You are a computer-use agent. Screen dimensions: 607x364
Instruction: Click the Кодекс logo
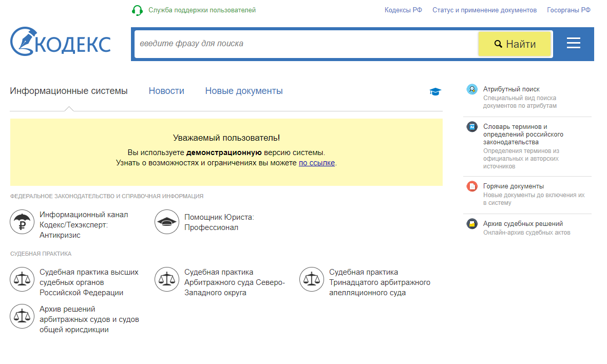(x=61, y=42)
